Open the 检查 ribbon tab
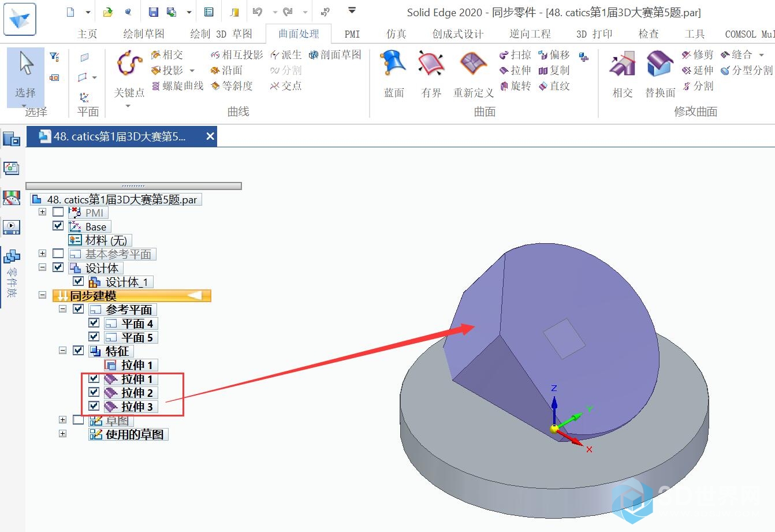This screenshot has height=532, width=775. coord(649,34)
